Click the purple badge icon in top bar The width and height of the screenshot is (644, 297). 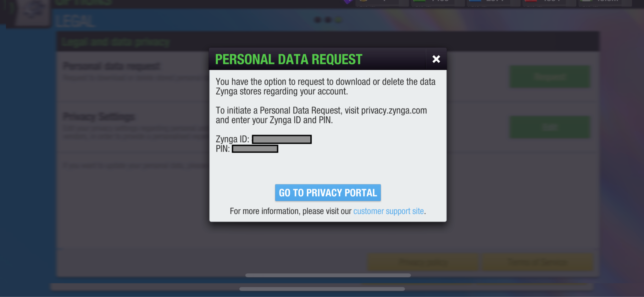click(348, 2)
